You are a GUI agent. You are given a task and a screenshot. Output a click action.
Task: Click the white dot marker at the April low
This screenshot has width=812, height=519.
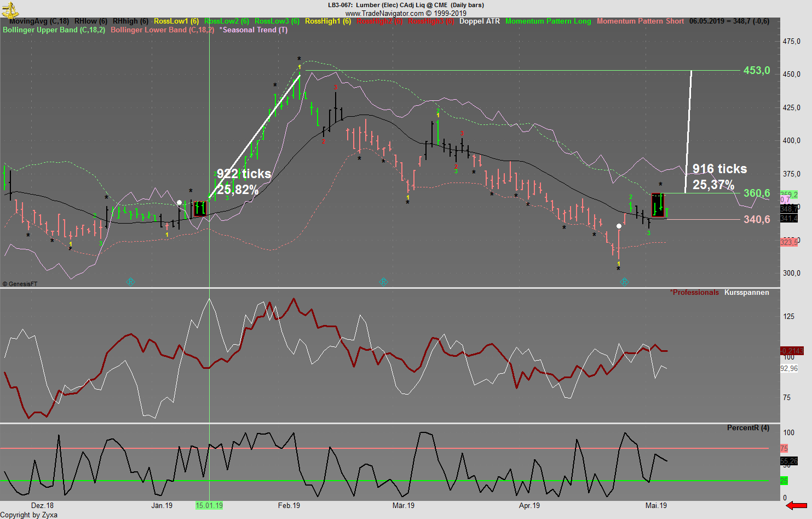click(619, 226)
